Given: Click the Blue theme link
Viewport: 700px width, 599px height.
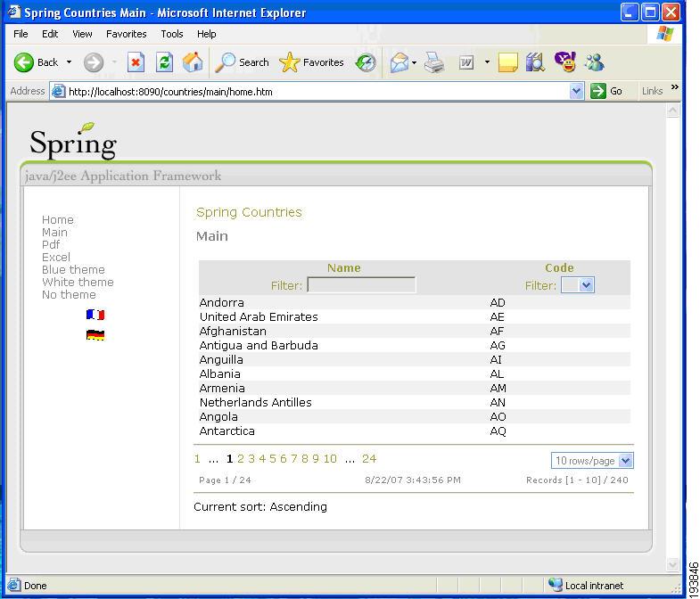Looking at the screenshot, I should 73,270.
